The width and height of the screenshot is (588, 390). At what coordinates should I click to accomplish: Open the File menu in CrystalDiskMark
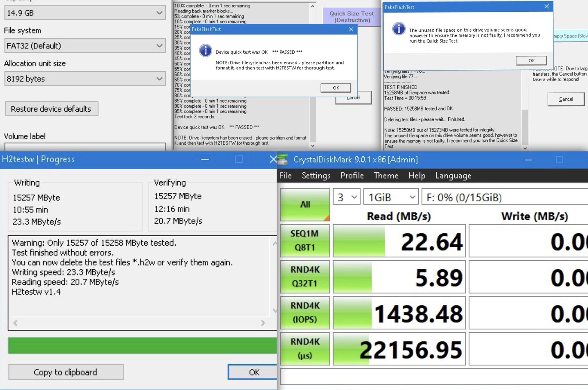(286, 176)
